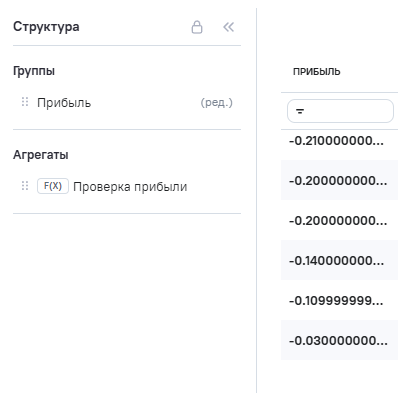Select the row with value -0.109999999…
This screenshot has height=393, width=398.
click(x=339, y=300)
